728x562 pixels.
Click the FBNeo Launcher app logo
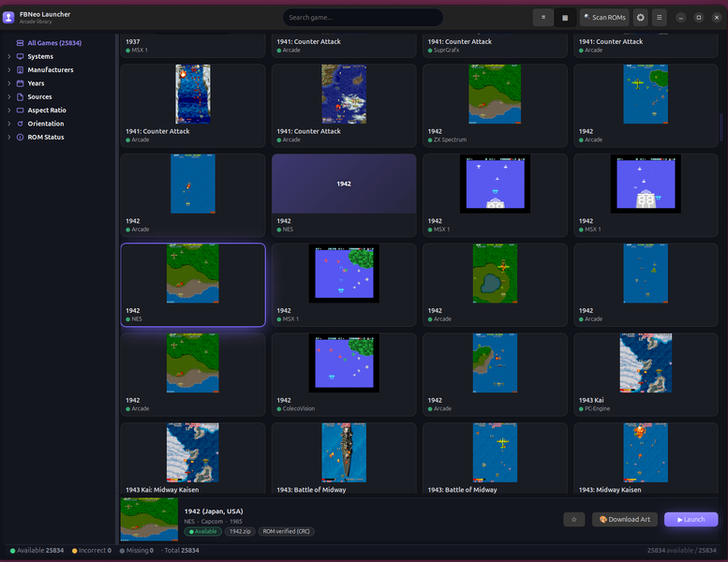click(x=8, y=18)
